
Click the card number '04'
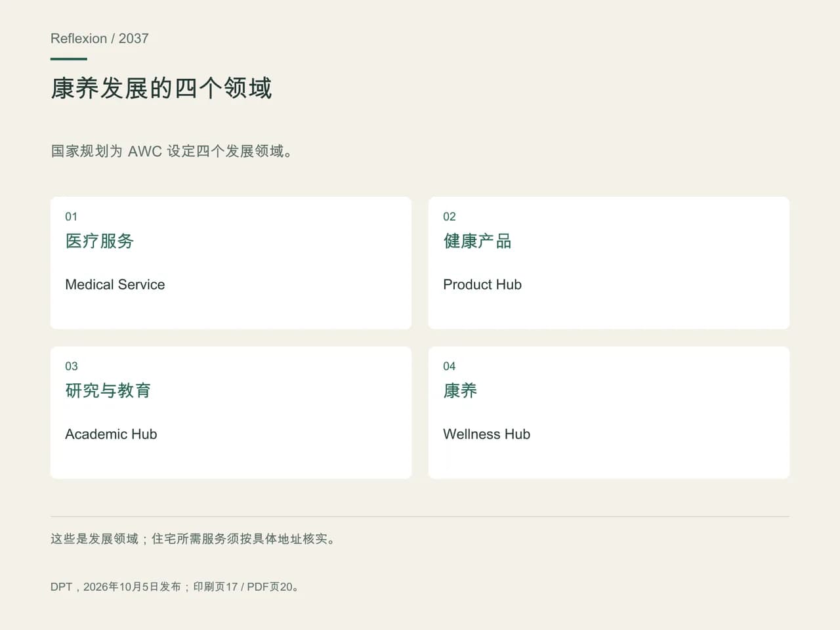[x=450, y=366]
